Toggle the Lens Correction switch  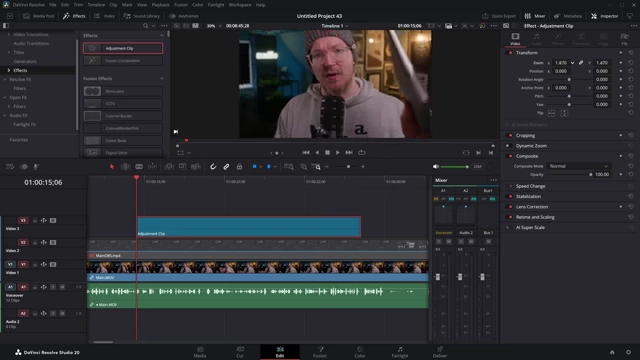coord(510,207)
